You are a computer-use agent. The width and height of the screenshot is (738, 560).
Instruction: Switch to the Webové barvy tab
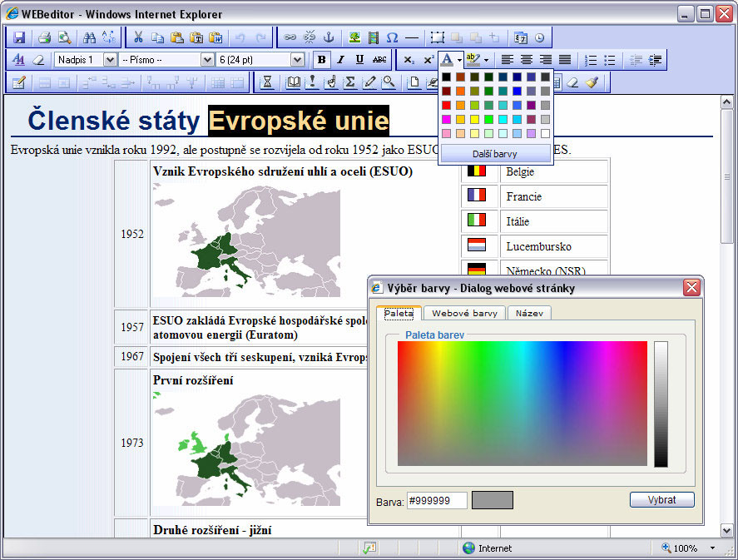pos(464,313)
